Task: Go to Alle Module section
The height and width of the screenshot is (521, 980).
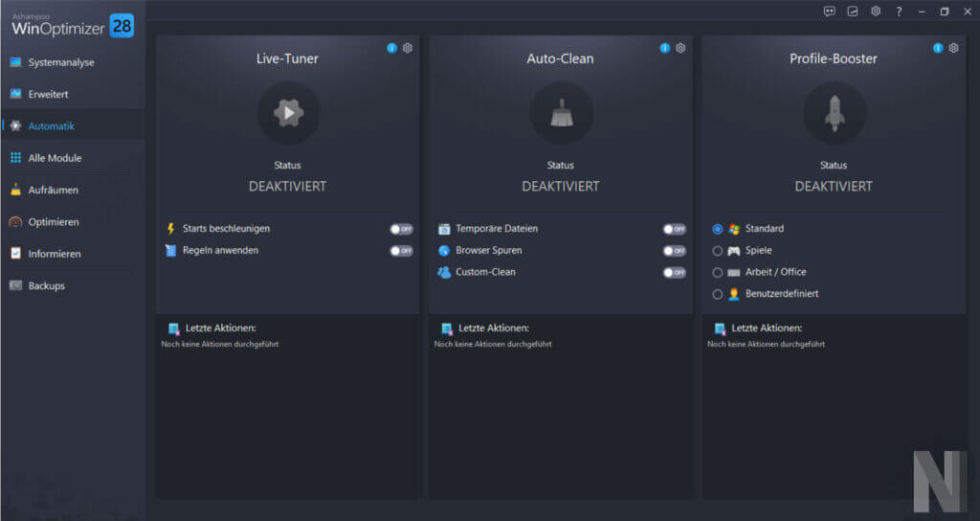Action: [55, 158]
